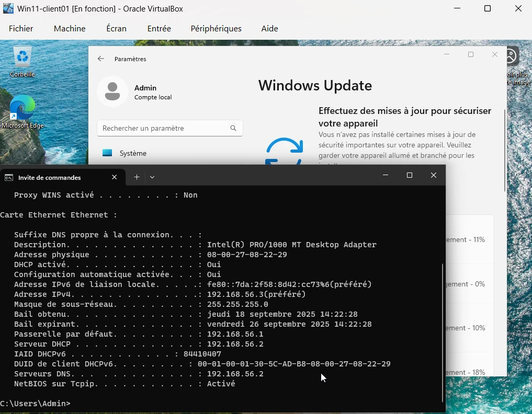Click the C:\Users\Admin> prompt line
This screenshot has height=414, width=532.
pyautogui.click(x=35, y=404)
